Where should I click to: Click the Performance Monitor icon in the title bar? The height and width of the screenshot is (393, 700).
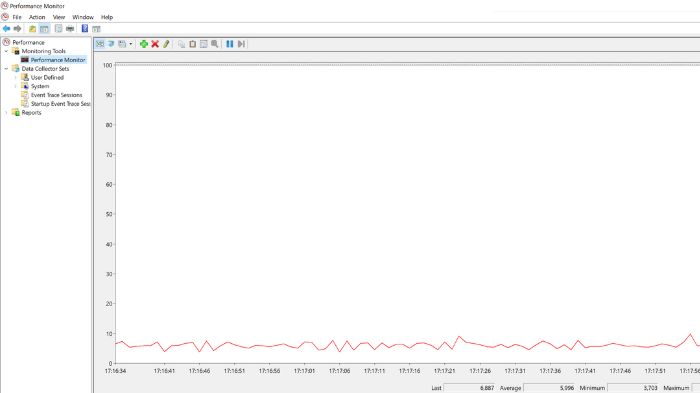5,6
